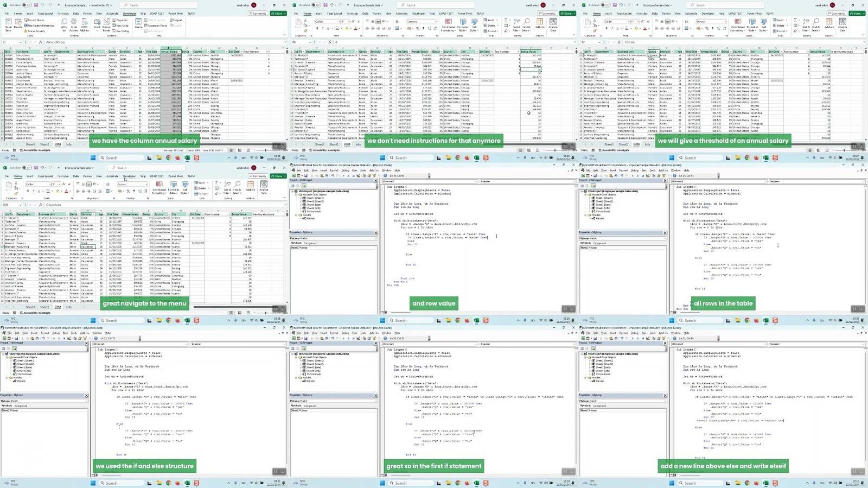The width and height of the screenshot is (868, 488).
Task: Click View Code on the Developer ribbon
Action: [122, 26]
